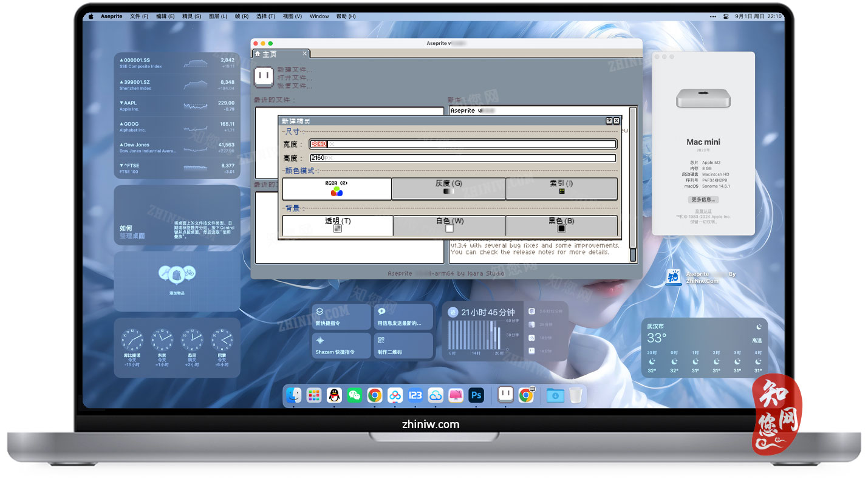Open the Aseprite icon in the Dock
Screen dimensions: 868x484
point(505,395)
